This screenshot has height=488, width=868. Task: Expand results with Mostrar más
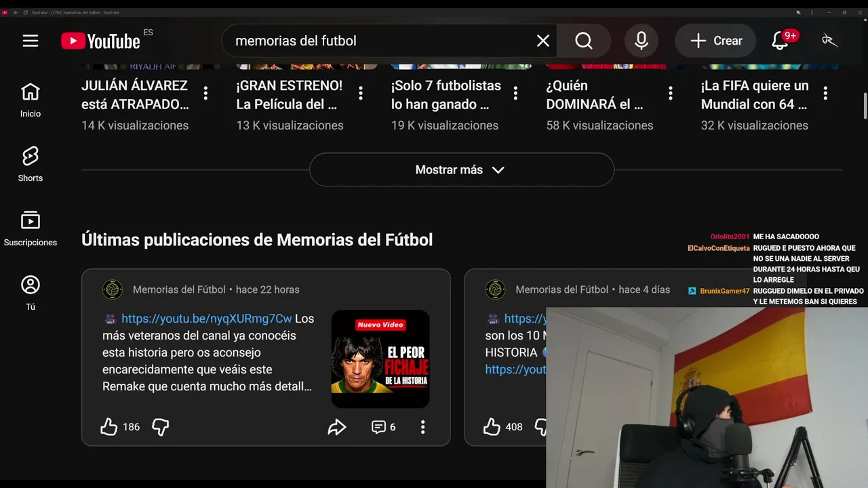(462, 169)
